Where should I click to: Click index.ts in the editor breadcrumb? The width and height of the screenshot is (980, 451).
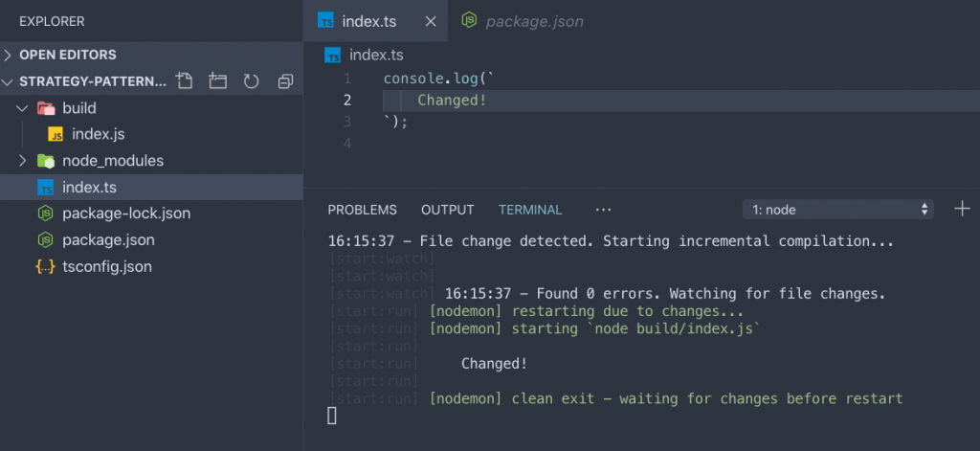click(x=376, y=55)
